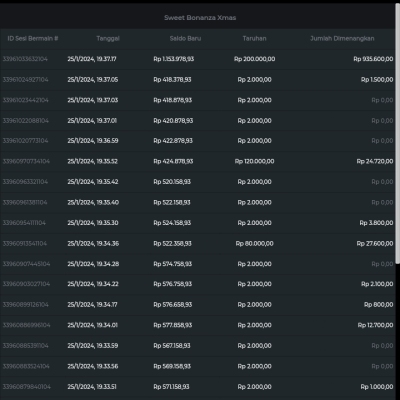This screenshot has width=400, height=400.
Task: Open session ID 33960885391104
Action: [25, 346]
